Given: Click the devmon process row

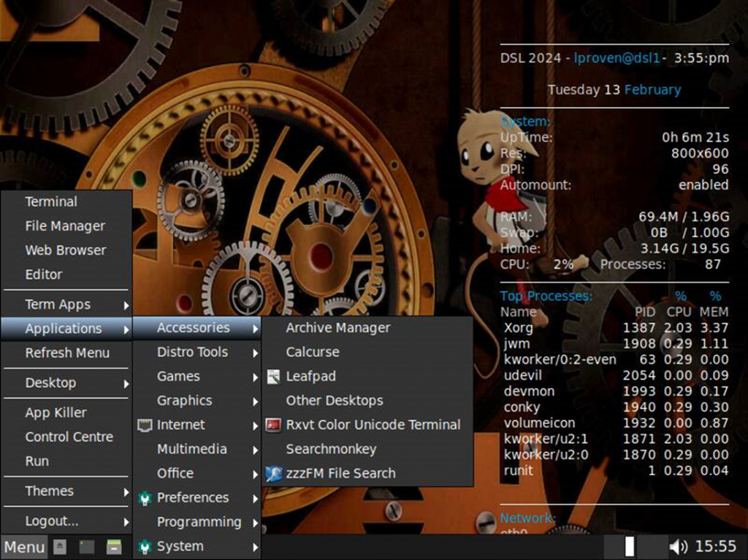Looking at the screenshot, I should click(615, 391).
